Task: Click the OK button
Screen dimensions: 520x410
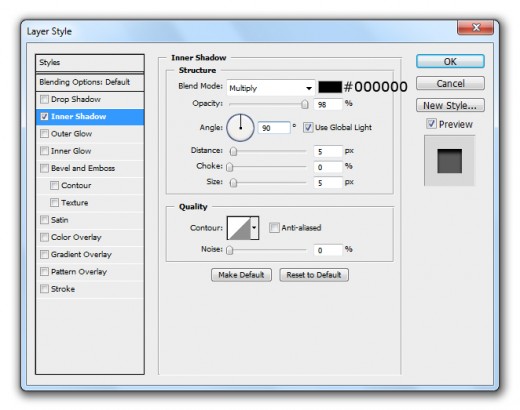Action: [x=450, y=62]
